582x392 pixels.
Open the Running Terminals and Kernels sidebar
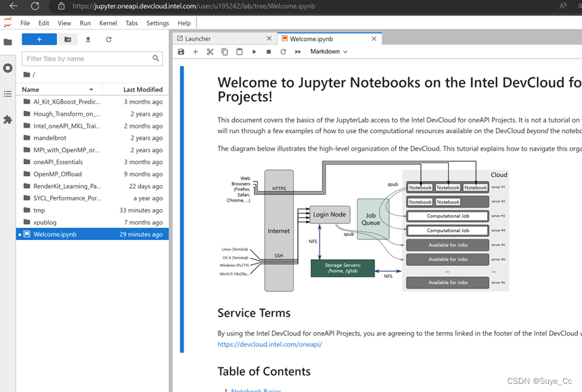pyautogui.click(x=8, y=68)
